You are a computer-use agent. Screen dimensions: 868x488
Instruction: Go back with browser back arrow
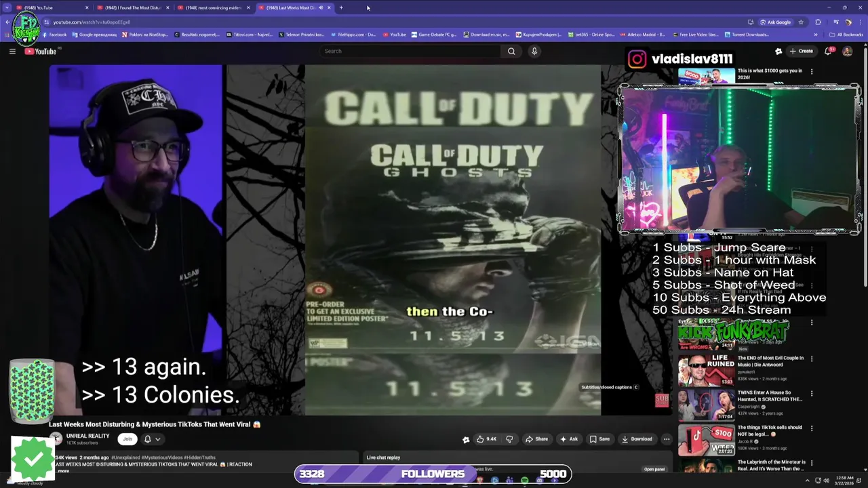click(x=7, y=22)
